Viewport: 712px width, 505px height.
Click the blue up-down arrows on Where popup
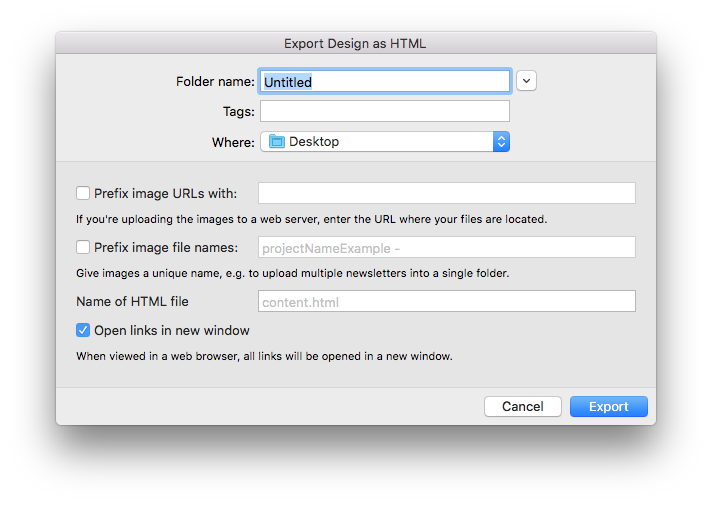click(x=501, y=142)
